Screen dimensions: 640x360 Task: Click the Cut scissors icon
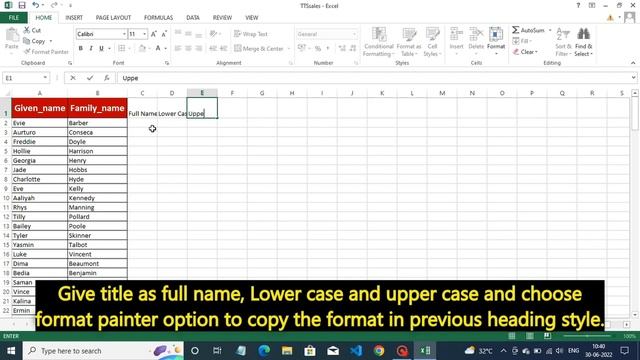click(27, 30)
